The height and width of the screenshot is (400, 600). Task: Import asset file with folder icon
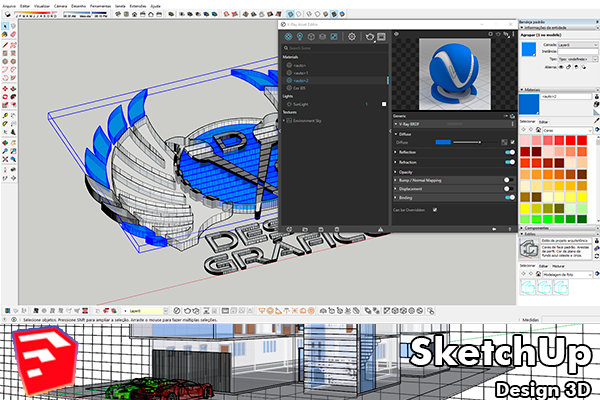pos(305,229)
